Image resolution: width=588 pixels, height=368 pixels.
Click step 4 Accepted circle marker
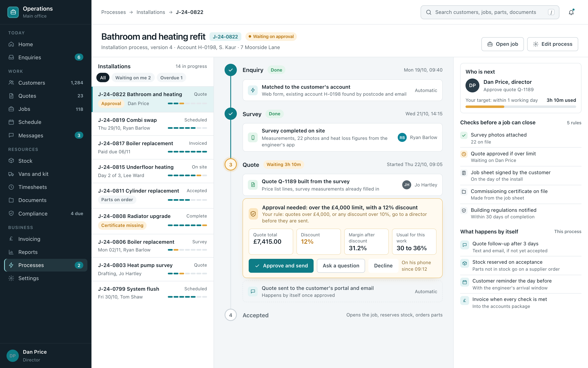[x=231, y=315]
